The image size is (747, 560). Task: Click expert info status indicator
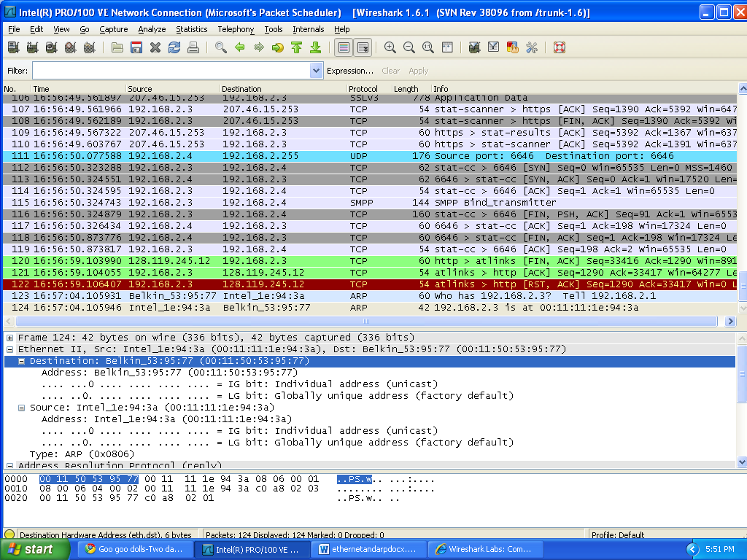click(x=9, y=534)
